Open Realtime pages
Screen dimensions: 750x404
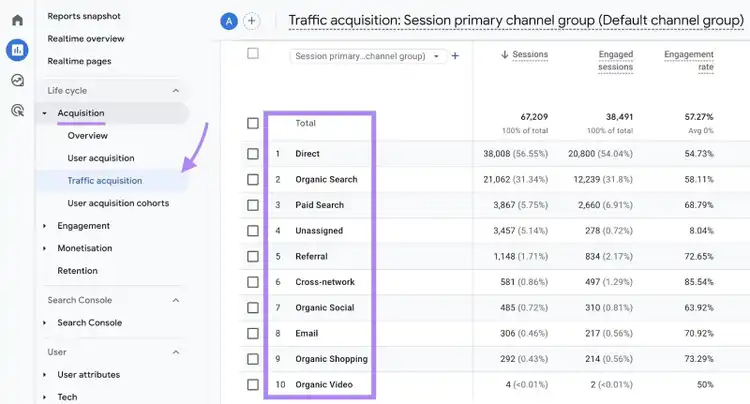(x=79, y=61)
